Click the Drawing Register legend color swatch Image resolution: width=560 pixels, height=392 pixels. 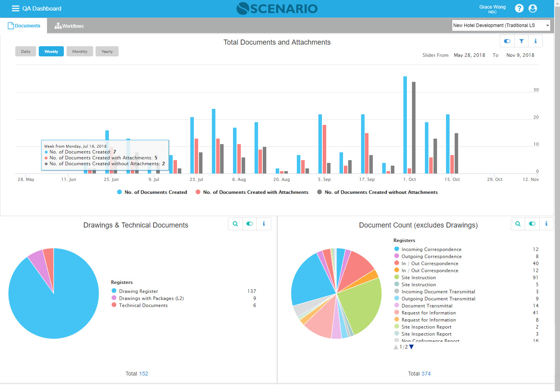[x=114, y=291]
